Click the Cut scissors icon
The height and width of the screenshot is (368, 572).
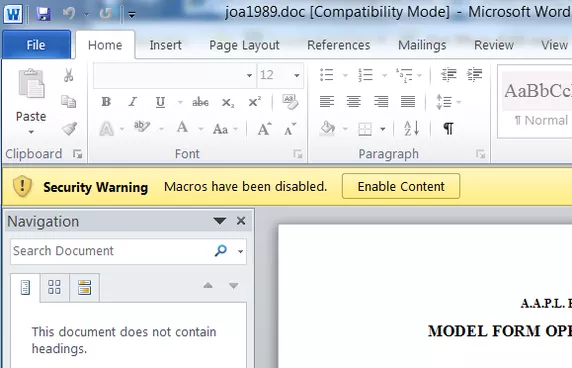[68, 75]
